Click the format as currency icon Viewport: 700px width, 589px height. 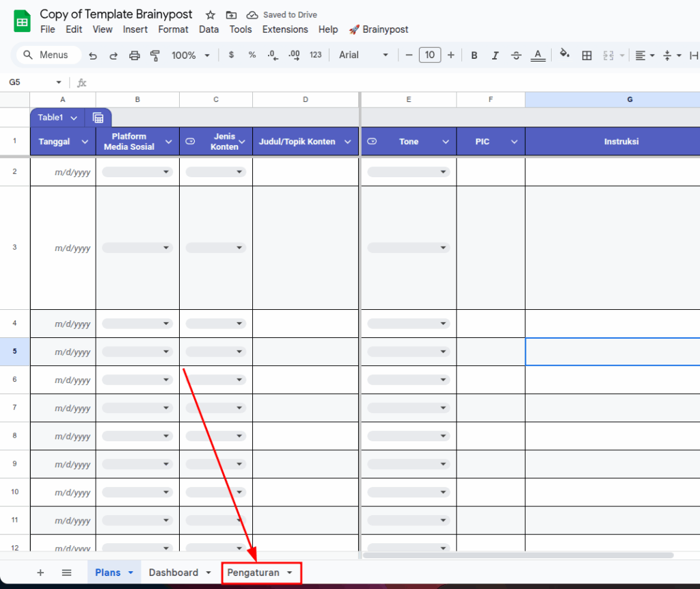click(x=231, y=55)
